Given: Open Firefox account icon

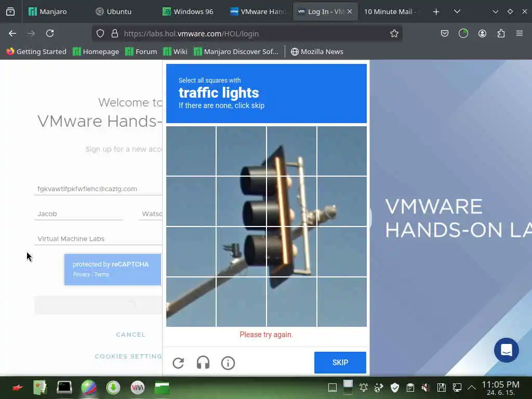Looking at the screenshot, I should click(x=482, y=33).
